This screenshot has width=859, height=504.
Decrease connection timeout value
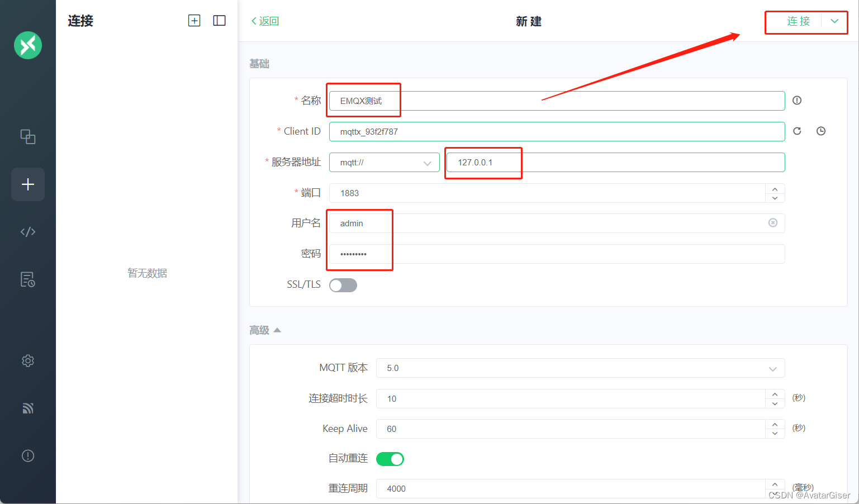(x=775, y=403)
